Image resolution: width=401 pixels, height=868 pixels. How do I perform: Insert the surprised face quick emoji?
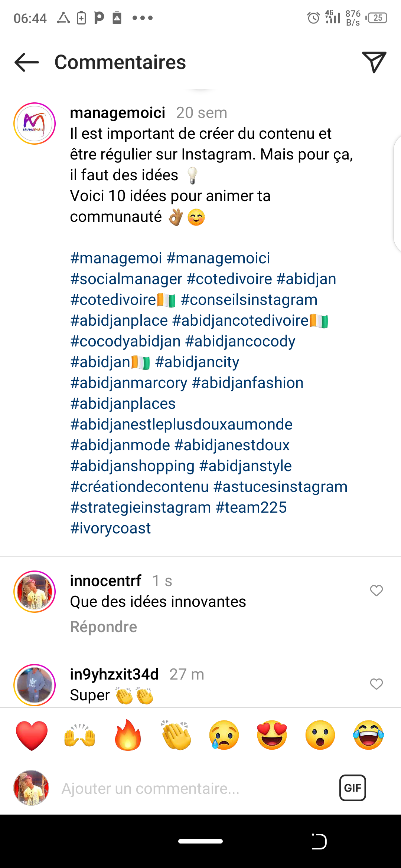[320, 735]
